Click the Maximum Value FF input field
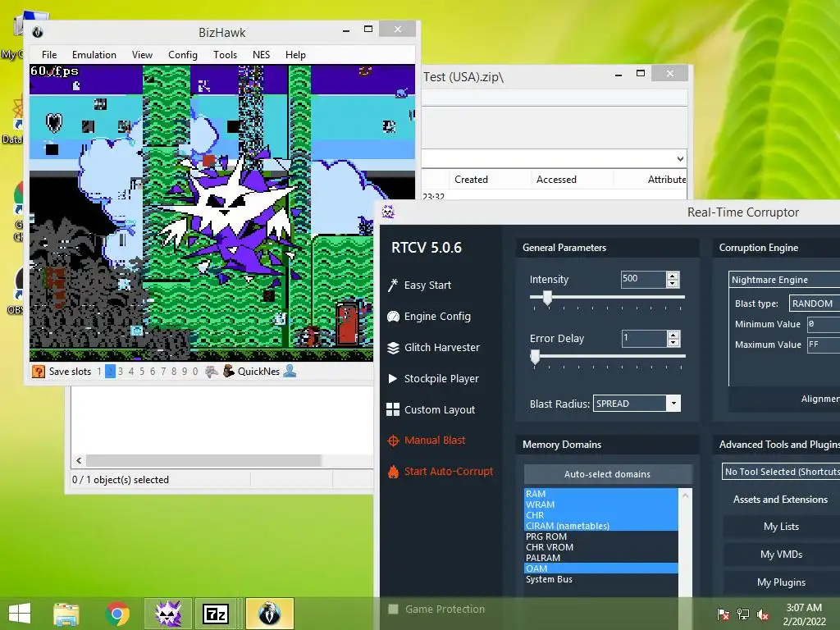This screenshot has height=630, width=840. click(824, 345)
